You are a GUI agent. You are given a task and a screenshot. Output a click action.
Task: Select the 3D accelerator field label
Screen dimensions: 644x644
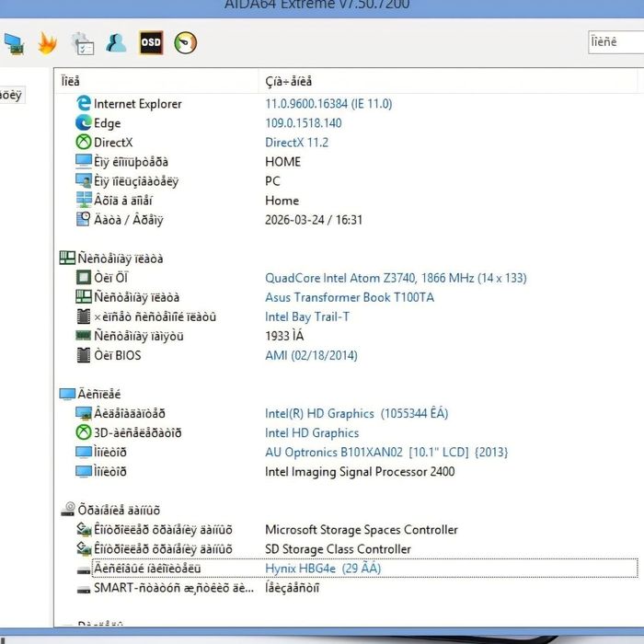(x=138, y=433)
